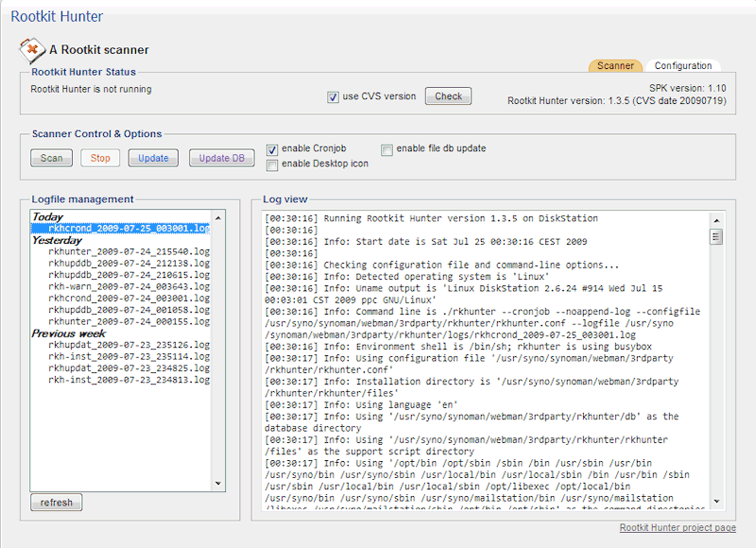Choose rkh-inst_2009-07-23_235114.log from Previous week
756x548 pixels.
(x=129, y=356)
